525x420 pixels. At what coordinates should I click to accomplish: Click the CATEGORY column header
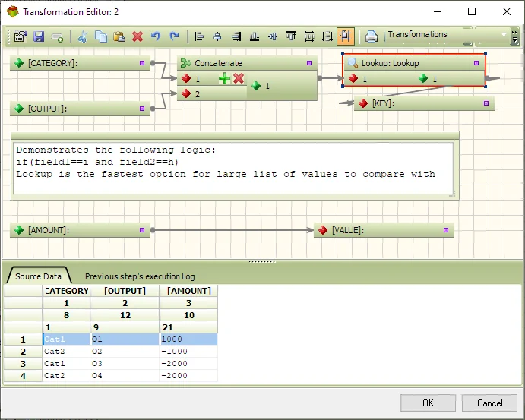pos(66,290)
